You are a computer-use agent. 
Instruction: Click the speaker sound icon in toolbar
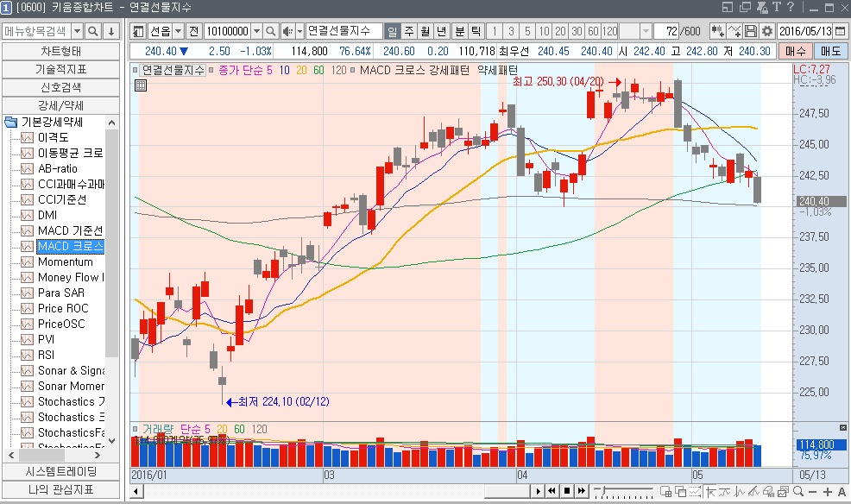pos(288,31)
